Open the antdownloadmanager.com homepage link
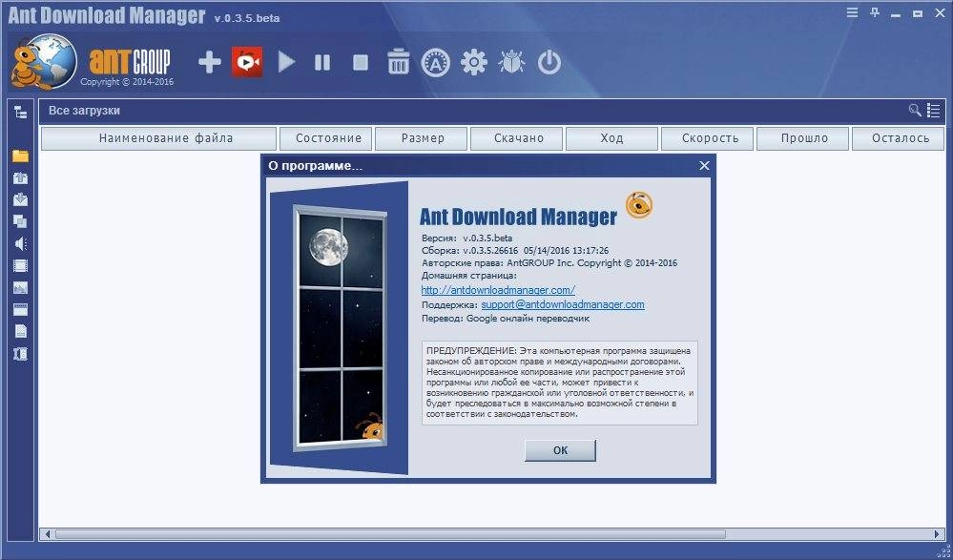The width and height of the screenshot is (953, 560). tap(498, 290)
